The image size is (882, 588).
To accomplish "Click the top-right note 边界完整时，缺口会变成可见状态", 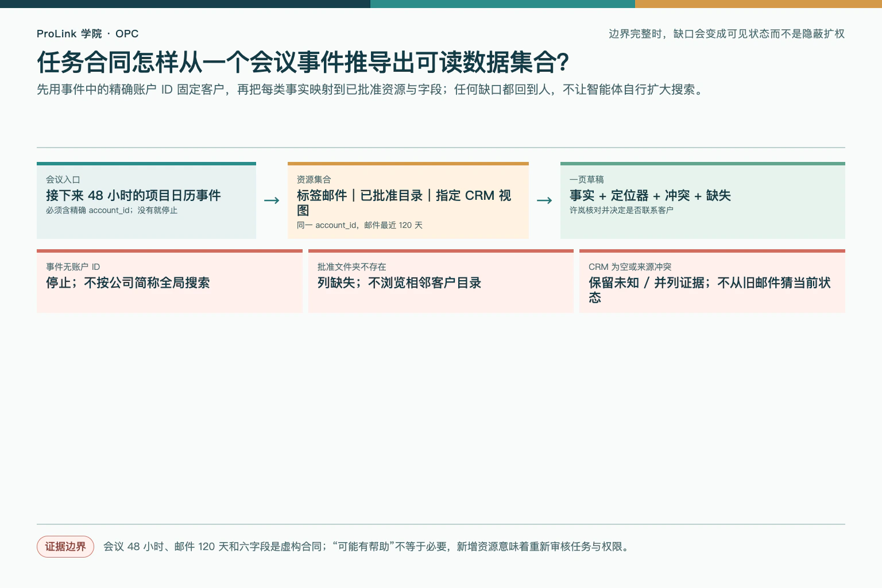I will click(726, 34).
